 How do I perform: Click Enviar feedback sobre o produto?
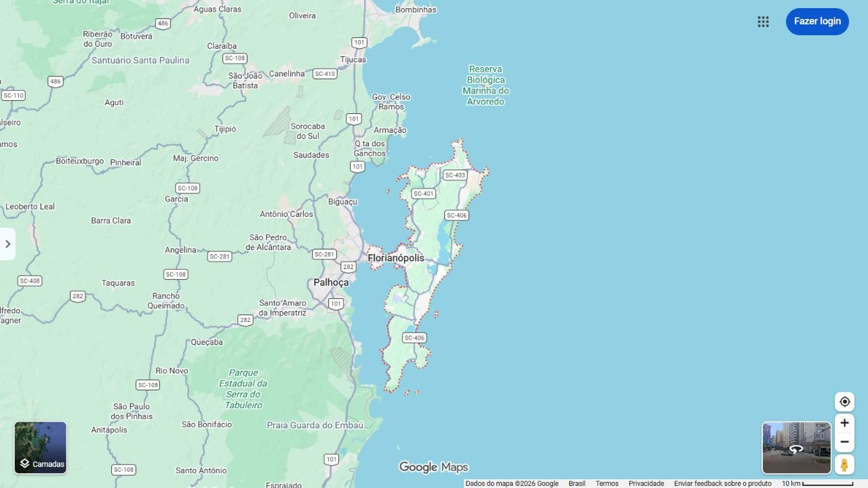tap(723, 483)
